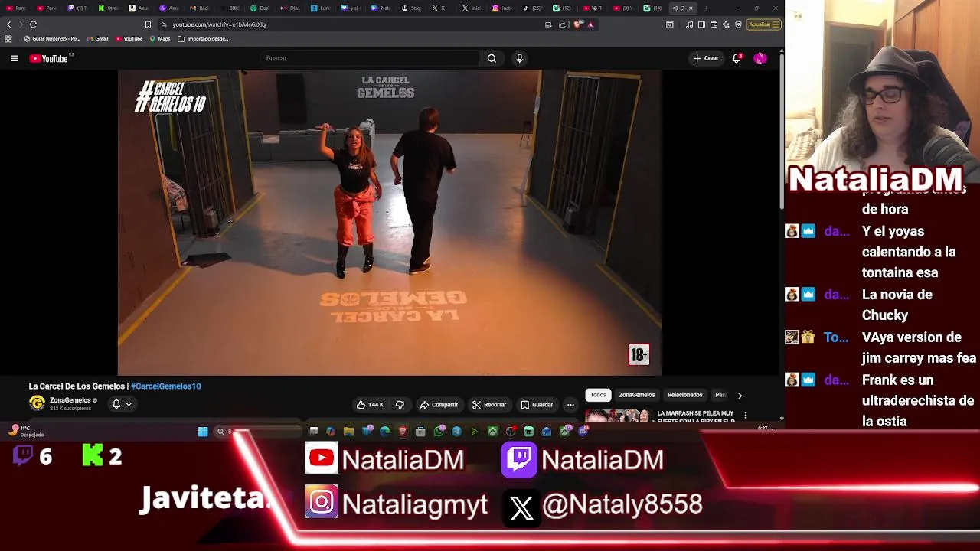Dislike the video with thumbs-down button
Screen dimensions: 980x551
tap(400, 405)
